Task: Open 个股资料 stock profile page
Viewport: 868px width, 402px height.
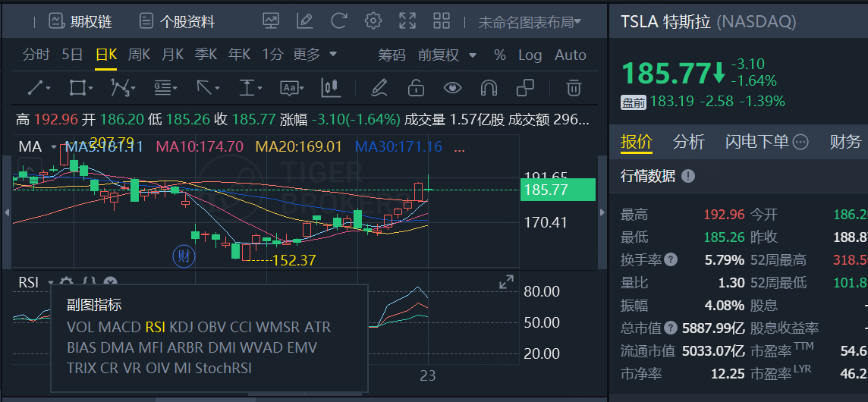Action: [x=177, y=21]
